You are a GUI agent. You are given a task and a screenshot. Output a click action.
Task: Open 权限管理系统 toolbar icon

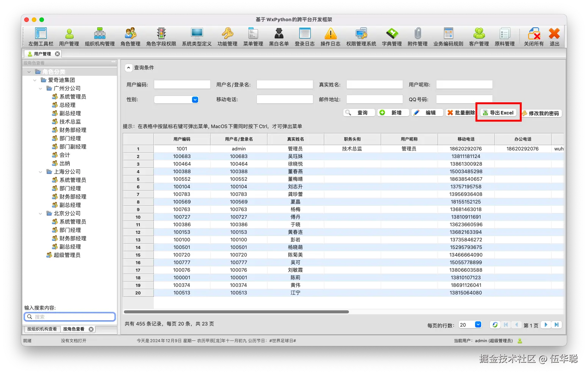(361, 37)
